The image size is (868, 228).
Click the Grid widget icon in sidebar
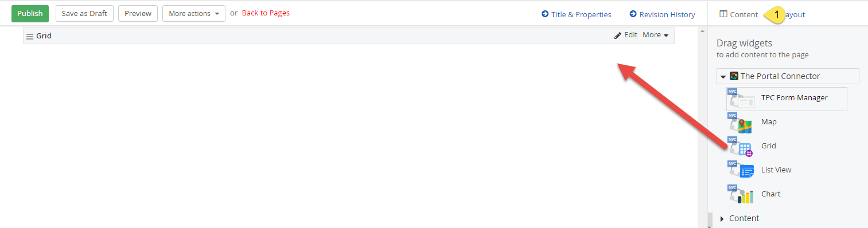[741, 147]
